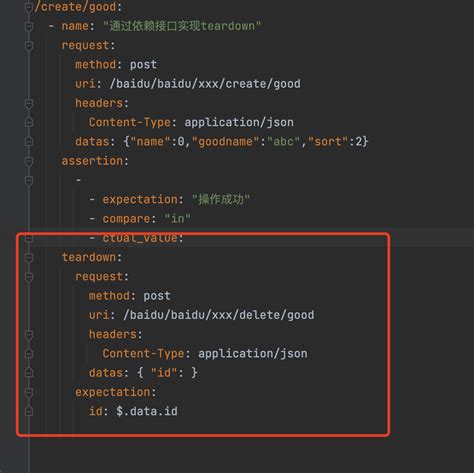Screen dimensions: 474x473
Task: Click the expectation: key before "操作成功"
Action: [143, 199]
